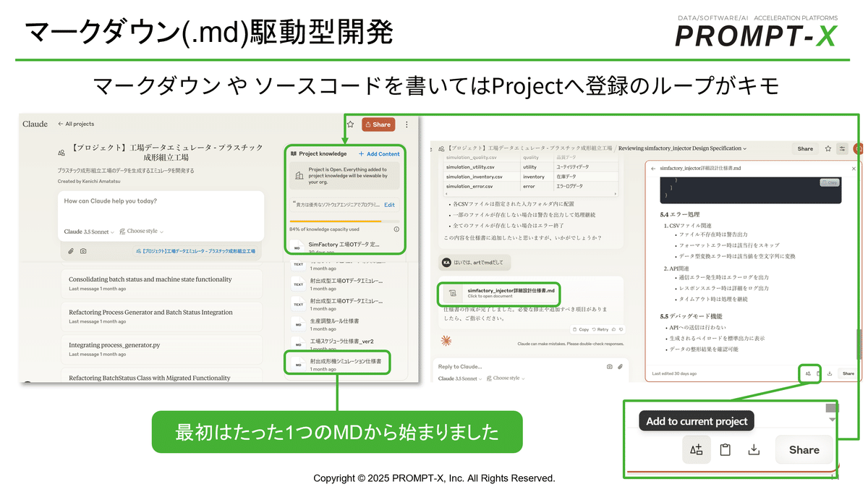Open Consolidating batch status chat
The height and width of the screenshot is (487, 868).
161,283
